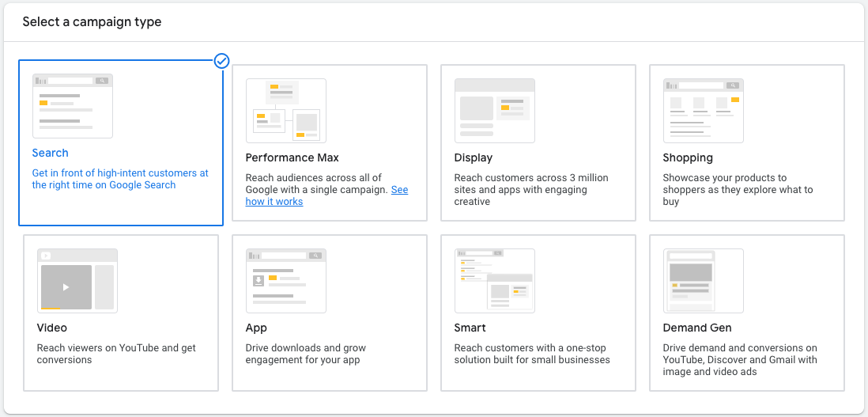Click the 'Select a campaign type' heading

pyautogui.click(x=92, y=22)
